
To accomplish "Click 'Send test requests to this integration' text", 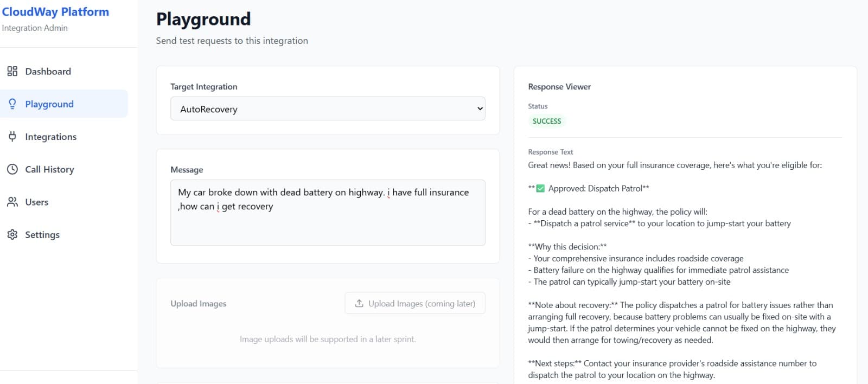I will point(232,41).
